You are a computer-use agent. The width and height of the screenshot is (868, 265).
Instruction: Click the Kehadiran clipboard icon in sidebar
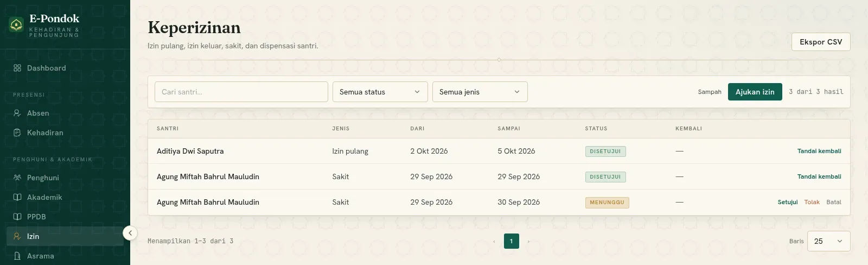coord(17,132)
